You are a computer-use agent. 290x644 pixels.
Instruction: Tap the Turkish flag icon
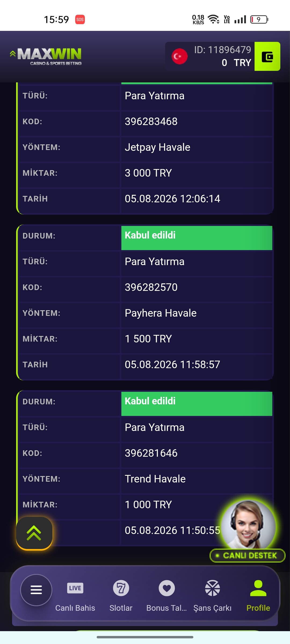[179, 56]
